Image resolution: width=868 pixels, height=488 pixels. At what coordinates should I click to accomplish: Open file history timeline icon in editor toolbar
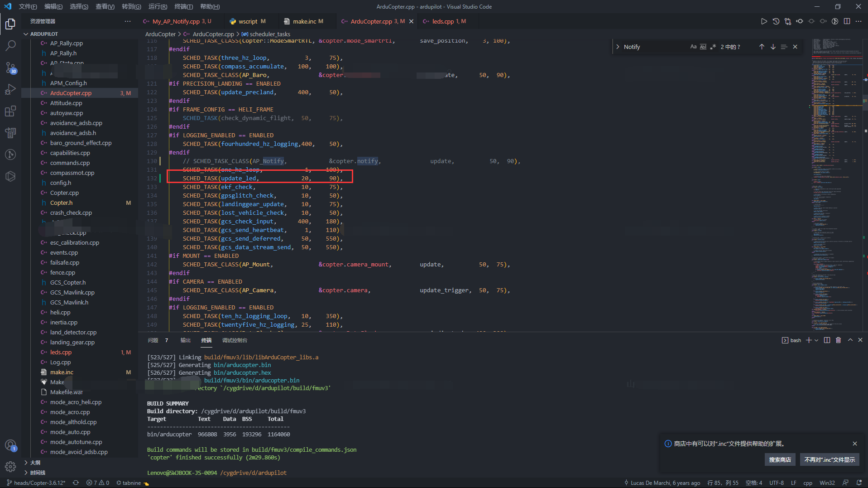click(776, 21)
